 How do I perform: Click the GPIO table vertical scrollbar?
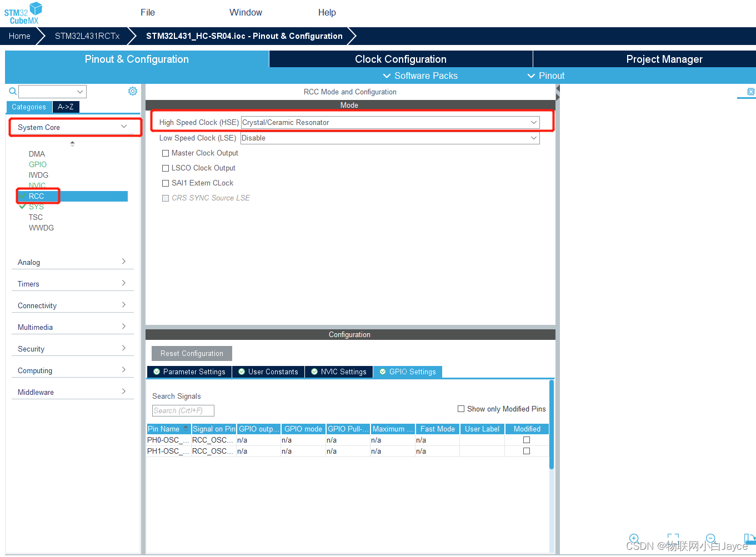coord(552,424)
